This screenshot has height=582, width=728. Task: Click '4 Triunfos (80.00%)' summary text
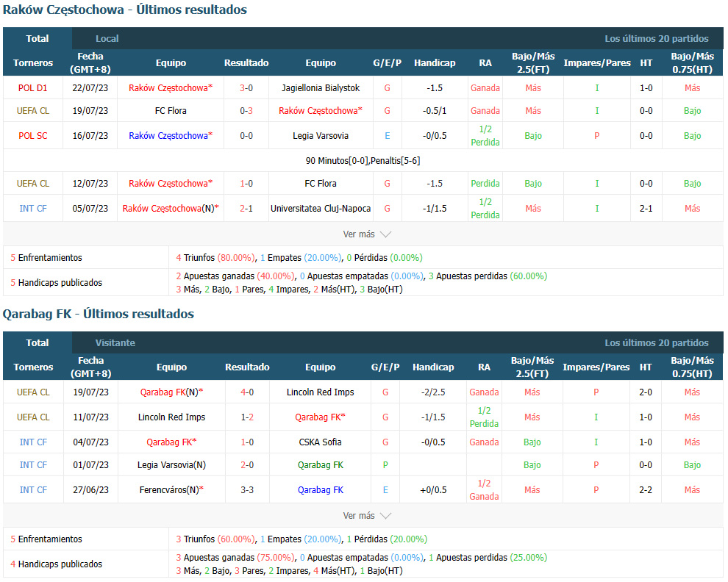[x=216, y=258]
